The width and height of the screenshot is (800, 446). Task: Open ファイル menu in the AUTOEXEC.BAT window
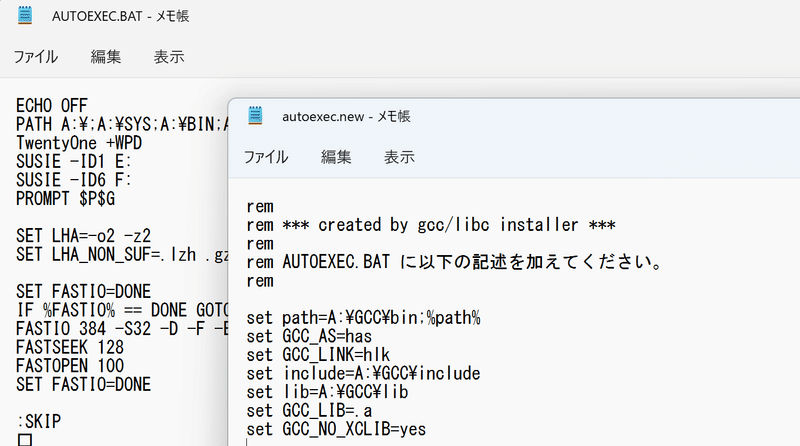click(36, 57)
